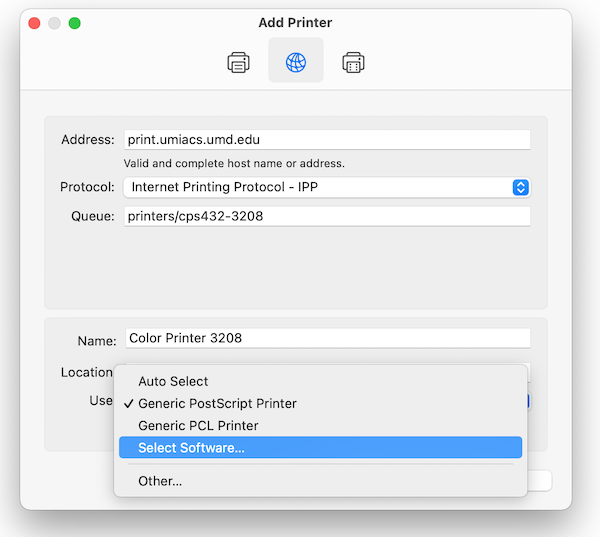Image resolution: width=600 pixels, height=537 pixels.
Task: Close the Add Printer window
Action: pyautogui.click(x=34, y=23)
